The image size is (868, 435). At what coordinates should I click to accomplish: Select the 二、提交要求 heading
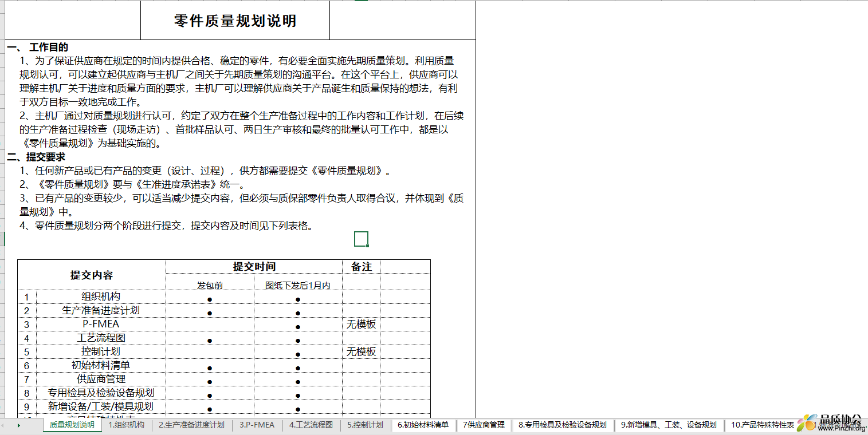tap(36, 157)
